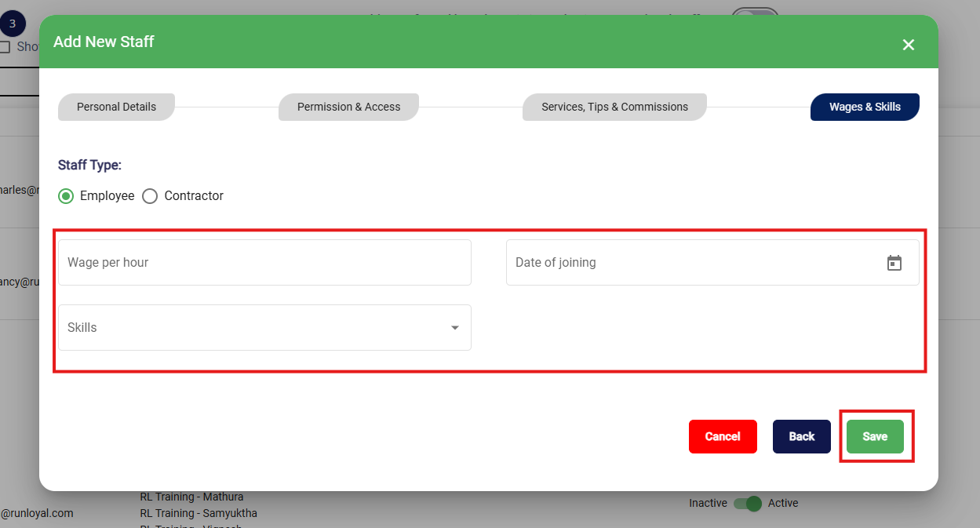Save the new staff member
Image resolution: width=980 pixels, height=528 pixels.
[x=875, y=436]
